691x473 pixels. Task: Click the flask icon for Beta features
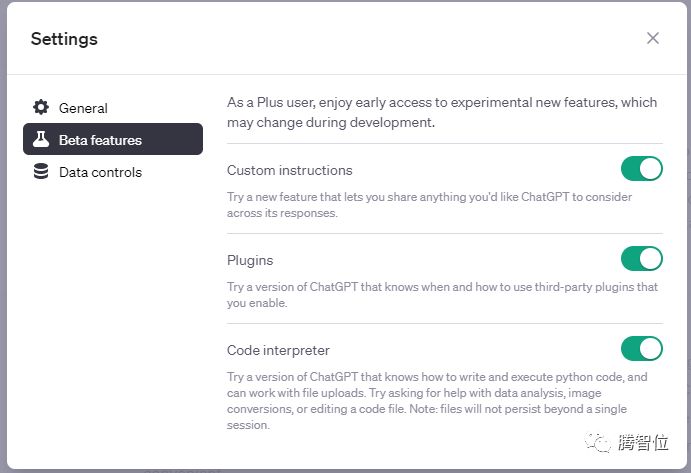41,140
